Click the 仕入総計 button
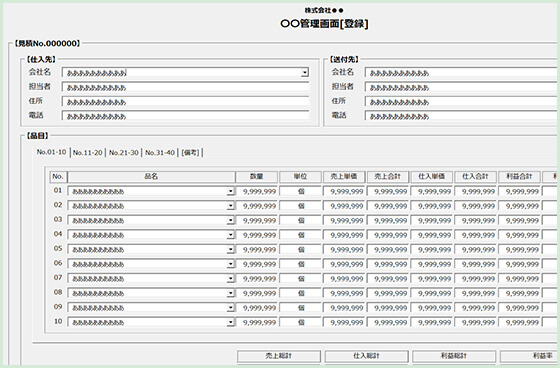 click(x=366, y=356)
